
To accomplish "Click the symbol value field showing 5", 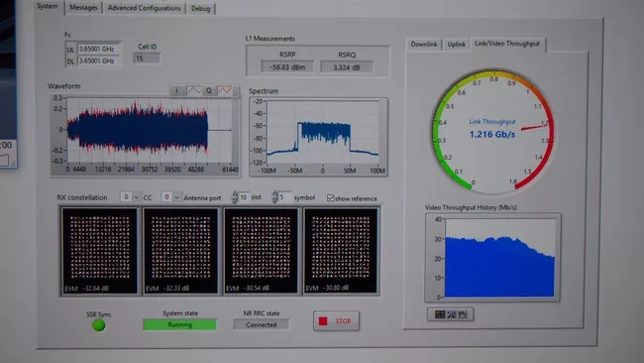I will 284,197.
